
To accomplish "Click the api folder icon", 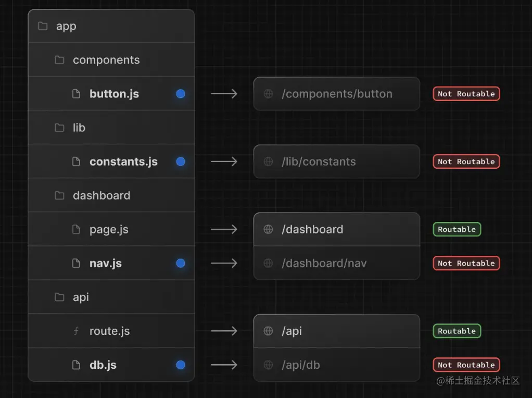I will [59, 297].
